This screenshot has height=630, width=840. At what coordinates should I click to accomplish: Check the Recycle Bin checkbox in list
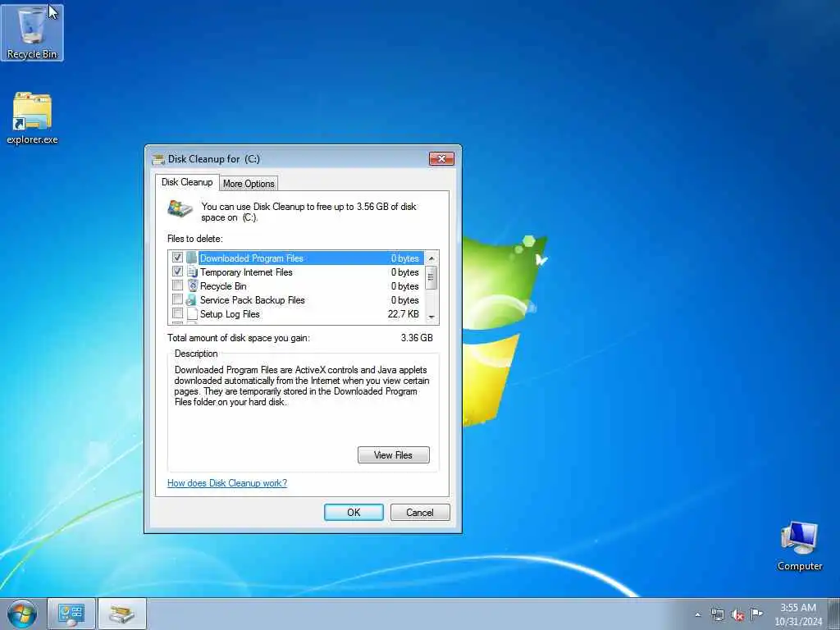177,285
